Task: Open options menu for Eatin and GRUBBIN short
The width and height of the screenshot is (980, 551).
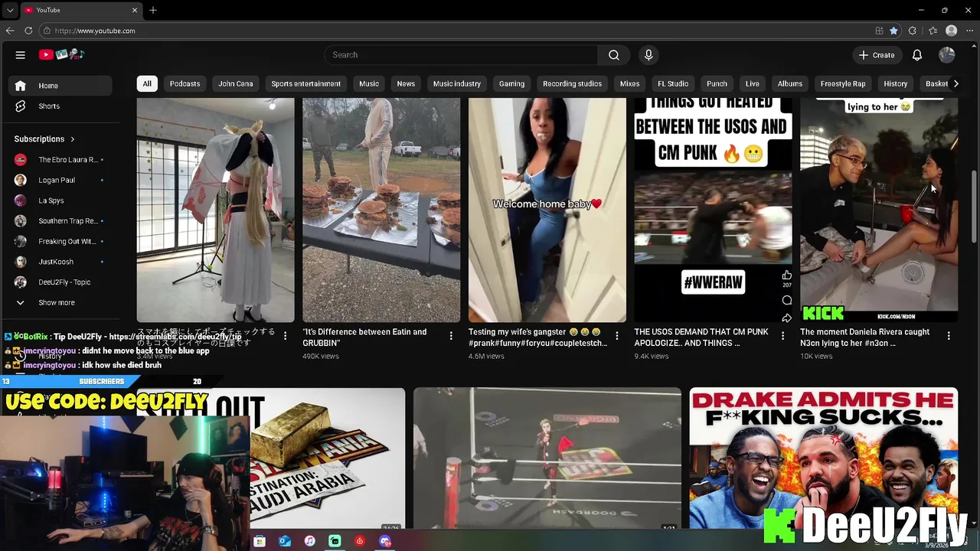Action: (x=451, y=336)
